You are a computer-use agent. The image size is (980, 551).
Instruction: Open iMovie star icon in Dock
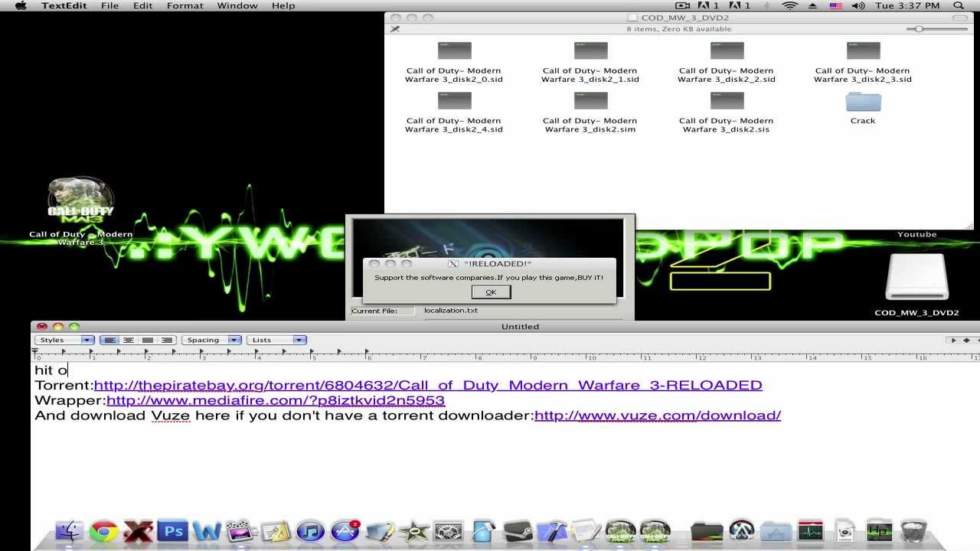pyautogui.click(x=414, y=531)
